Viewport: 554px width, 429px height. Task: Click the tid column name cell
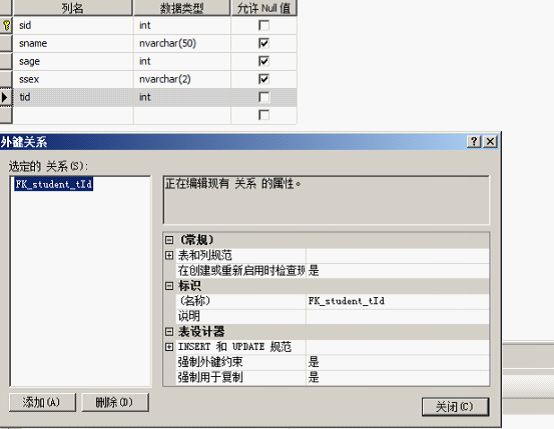[x=73, y=97]
